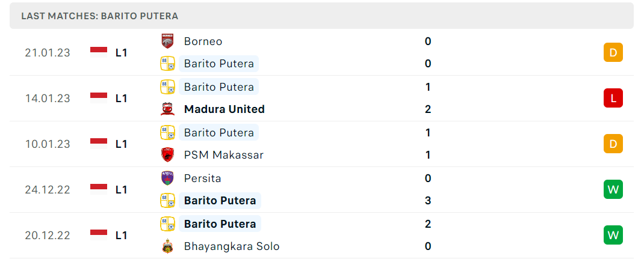Image resolution: width=644 pixels, height=259 pixels.
Task: Click Indonesia flag on 14.01.23 row
Action: point(99,99)
